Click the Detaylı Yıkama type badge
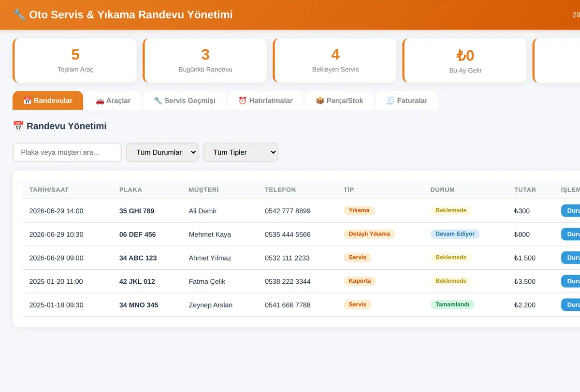Image resolution: width=580 pixels, height=392 pixels. [369, 234]
